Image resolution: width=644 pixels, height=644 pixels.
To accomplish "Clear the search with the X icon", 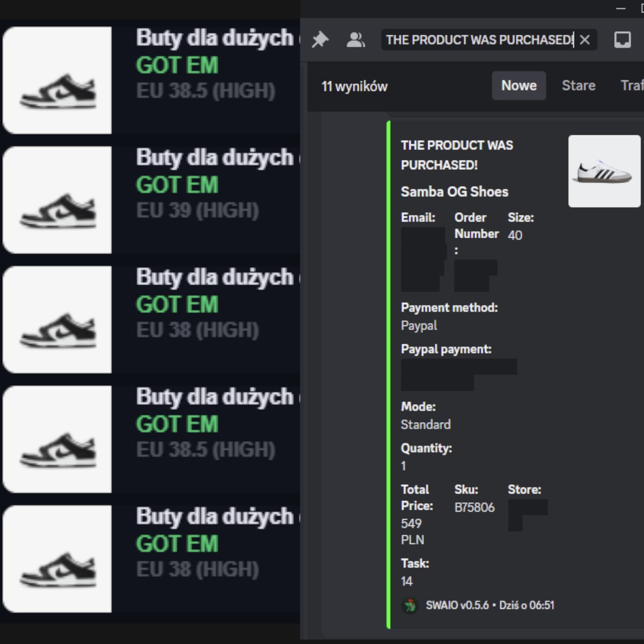I will tap(585, 40).
